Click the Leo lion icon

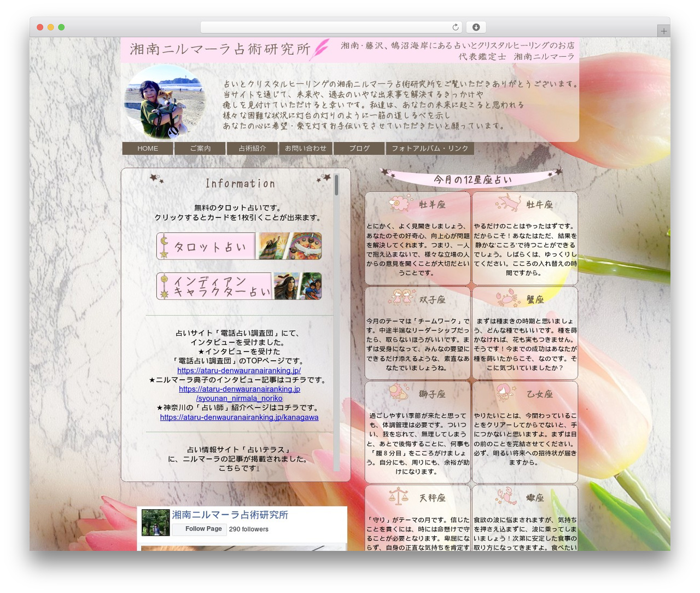click(x=399, y=393)
